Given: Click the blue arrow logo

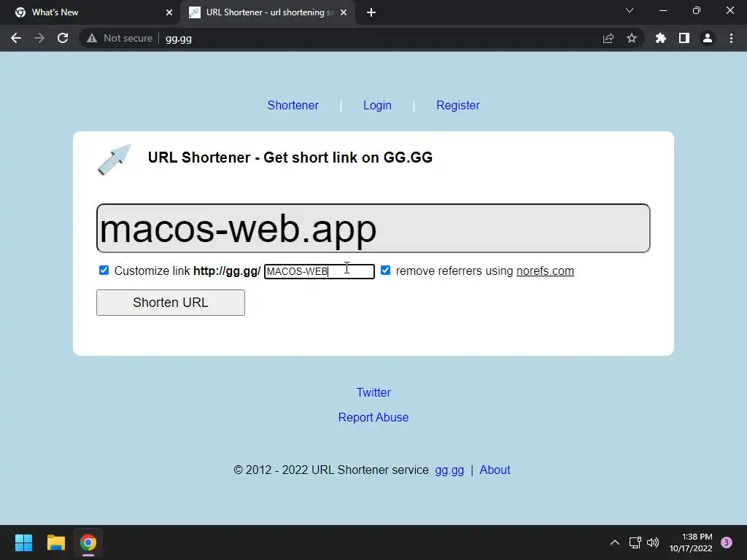Looking at the screenshot, I should click(115, 160).
